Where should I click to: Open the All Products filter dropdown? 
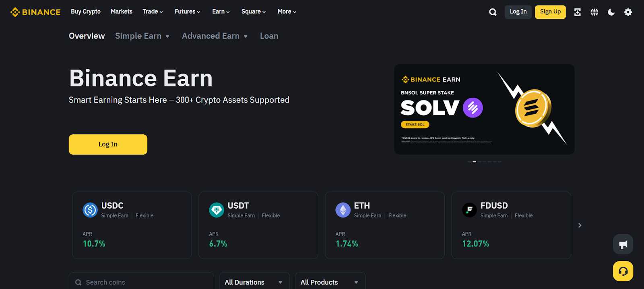[330, 282]
